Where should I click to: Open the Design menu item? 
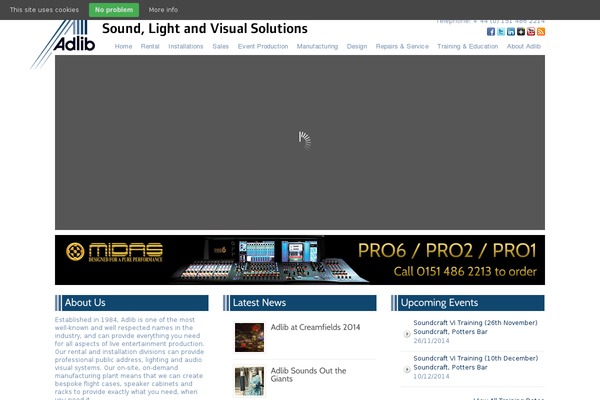(357, 46)
